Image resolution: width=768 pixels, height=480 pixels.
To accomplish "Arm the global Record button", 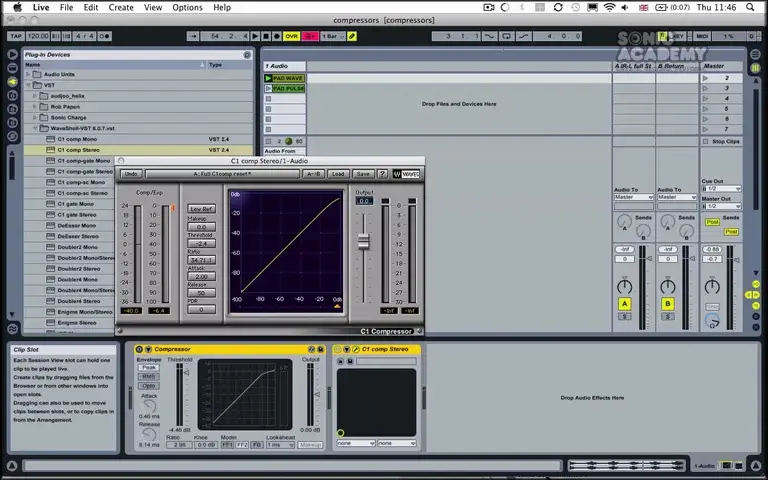I will pos(277,36).
